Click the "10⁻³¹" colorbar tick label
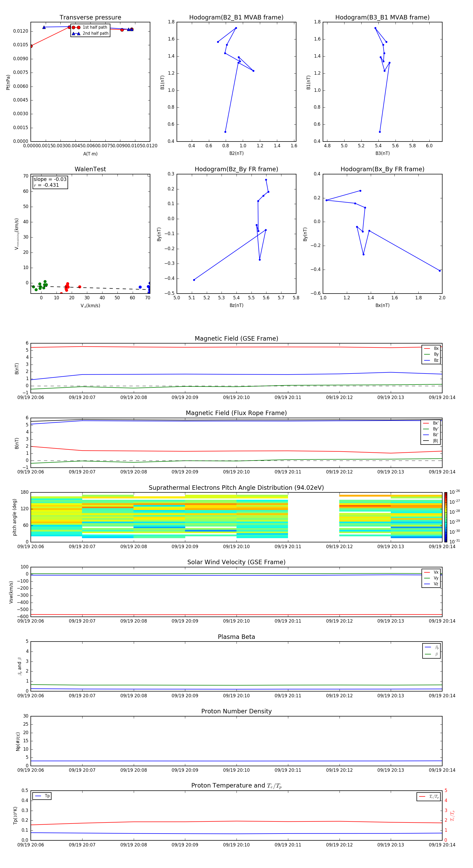The height and width of the screenshot is (868, 473). 455,542
